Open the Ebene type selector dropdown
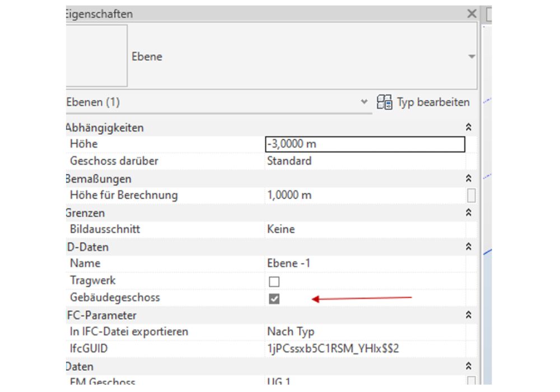 pos(472,57)
